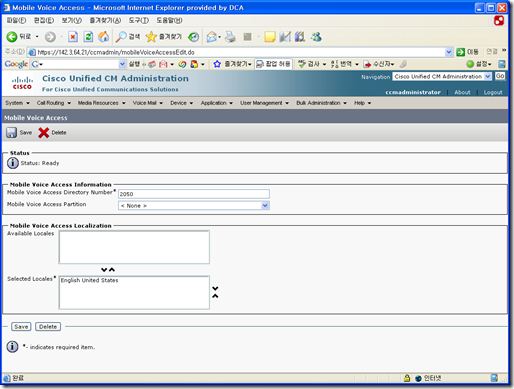The image size is (514, 389).
Task: Move selected locale up in order
Action: pos(215,296)
